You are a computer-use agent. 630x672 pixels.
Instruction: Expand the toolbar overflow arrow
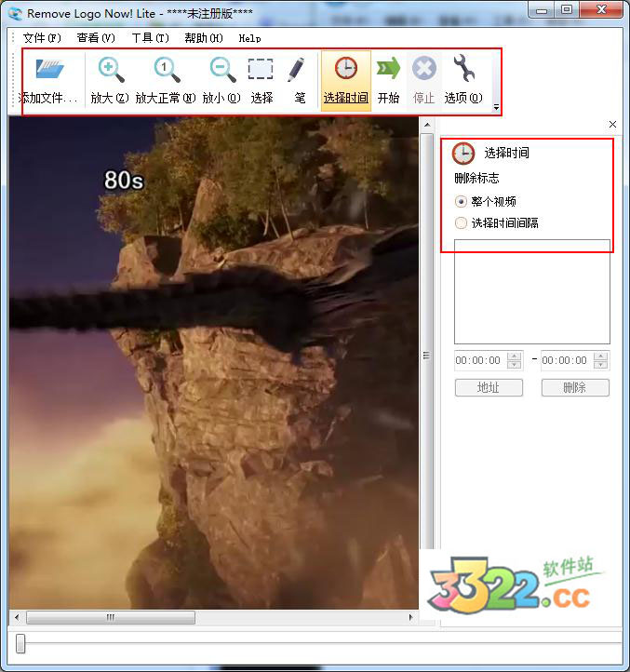point(496,107)
